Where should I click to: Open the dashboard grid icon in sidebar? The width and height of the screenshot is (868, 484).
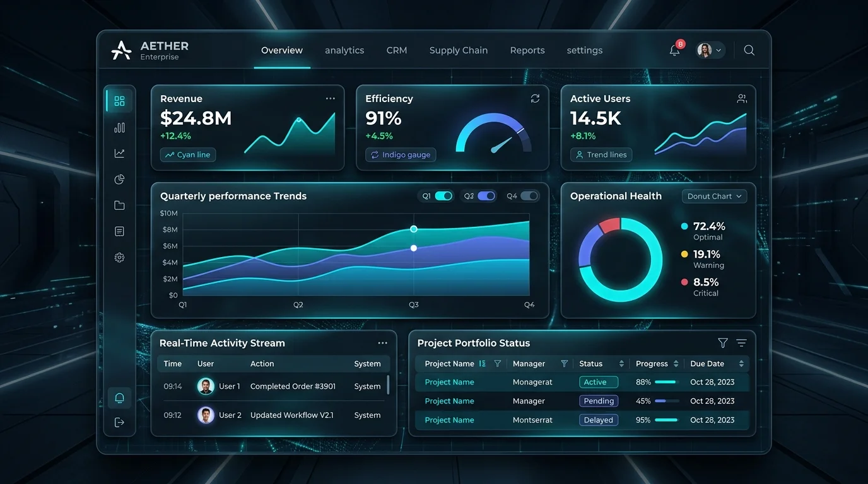119,101
